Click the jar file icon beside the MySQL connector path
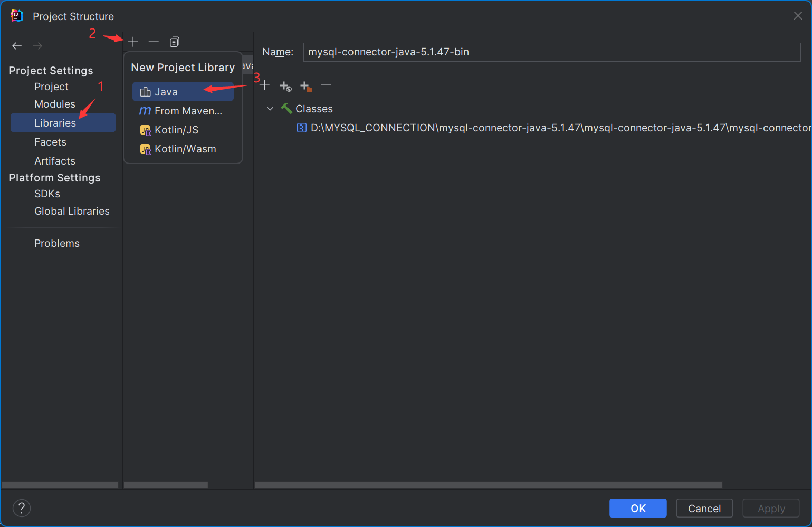Image resolution: width=812 pixels, height=527 pixels. coord(302,128)
